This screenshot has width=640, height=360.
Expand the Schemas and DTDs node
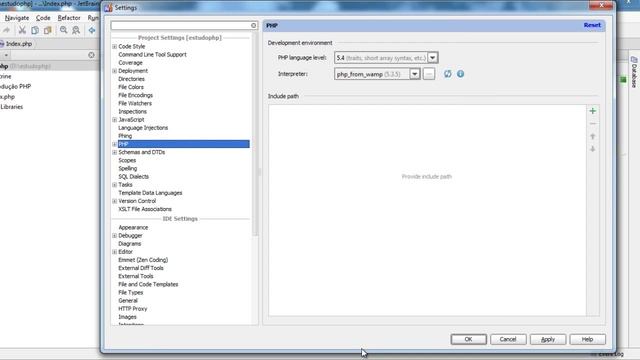pos(114,152)
